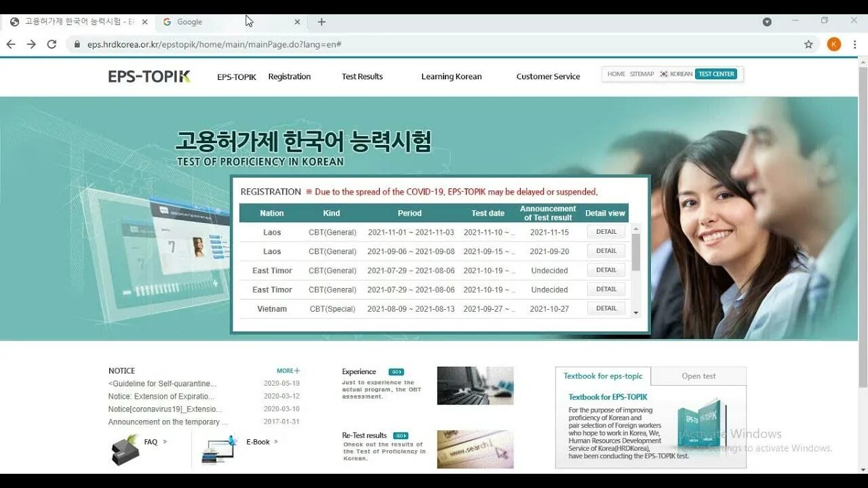Open DETAIL for Laos 2021-09-06 registration
Viewport: 868px width, 488px height.
pyautogui.click(x=606, y=251)
